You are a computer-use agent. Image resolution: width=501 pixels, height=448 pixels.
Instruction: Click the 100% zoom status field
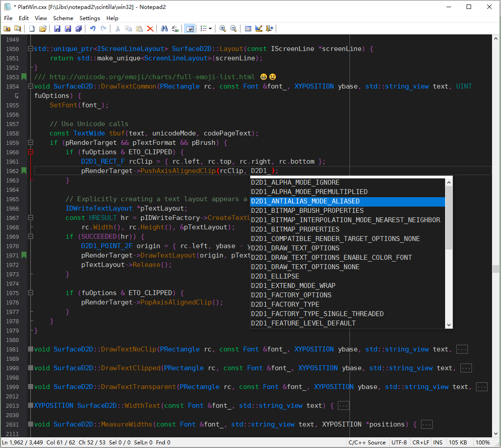point(483,443)
